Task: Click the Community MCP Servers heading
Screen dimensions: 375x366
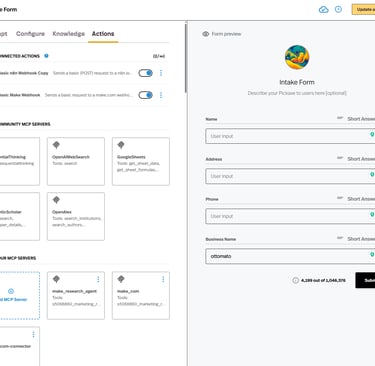Action: 25,124
